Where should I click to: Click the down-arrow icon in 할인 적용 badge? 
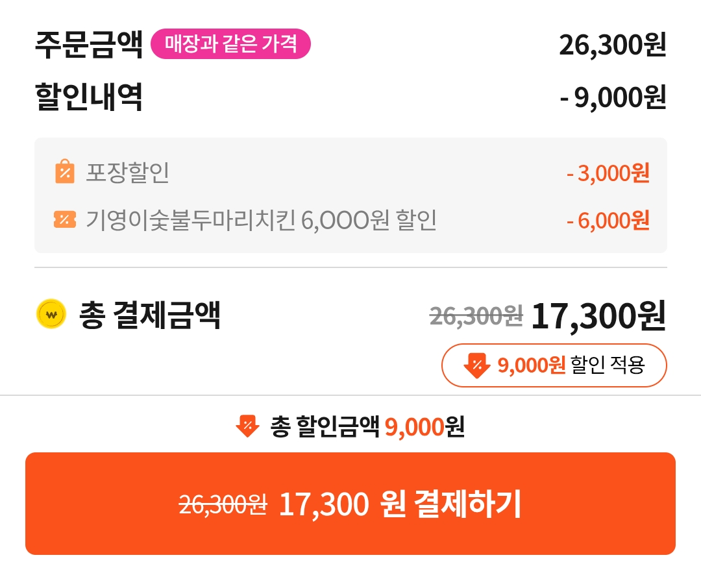pos(477,365)
